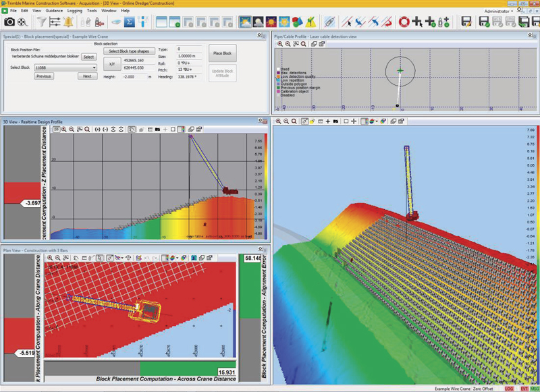Click the Next block button

click(87, 76)
